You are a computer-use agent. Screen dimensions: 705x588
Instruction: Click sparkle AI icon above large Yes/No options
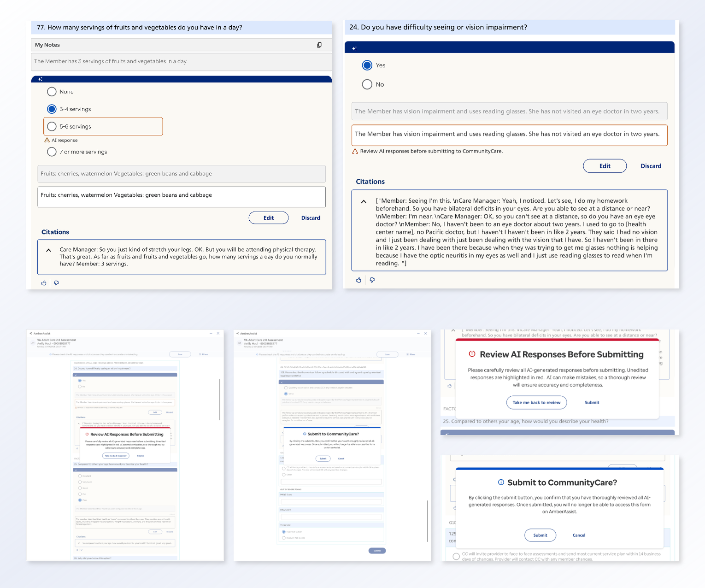pos(354,48)
